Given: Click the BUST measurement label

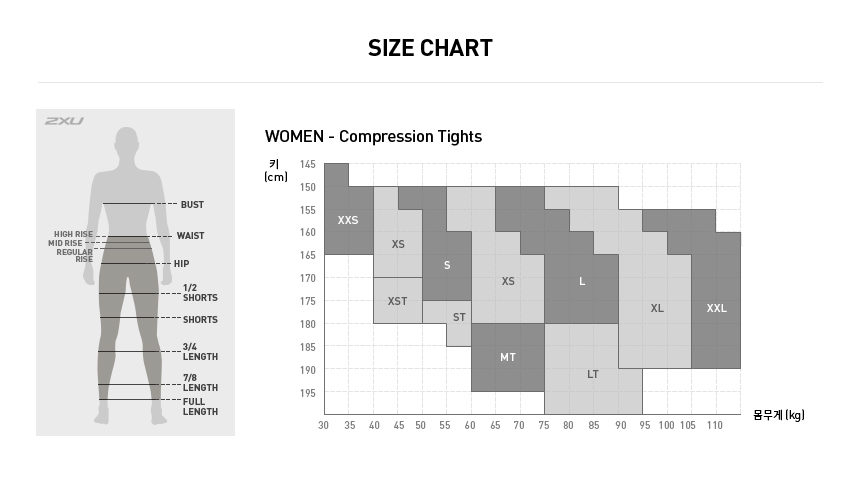Looking at the screenshot, I should click(x=192, y=205).
